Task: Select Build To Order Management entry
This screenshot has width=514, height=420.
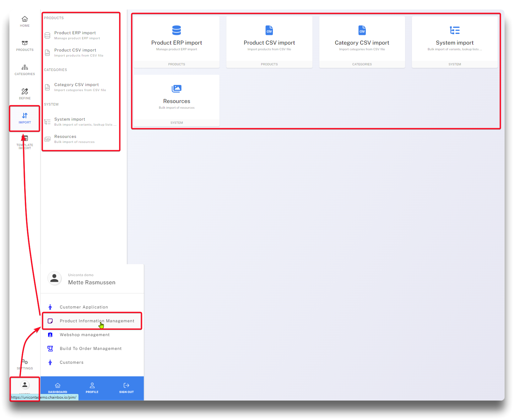Action: point(90,348)
